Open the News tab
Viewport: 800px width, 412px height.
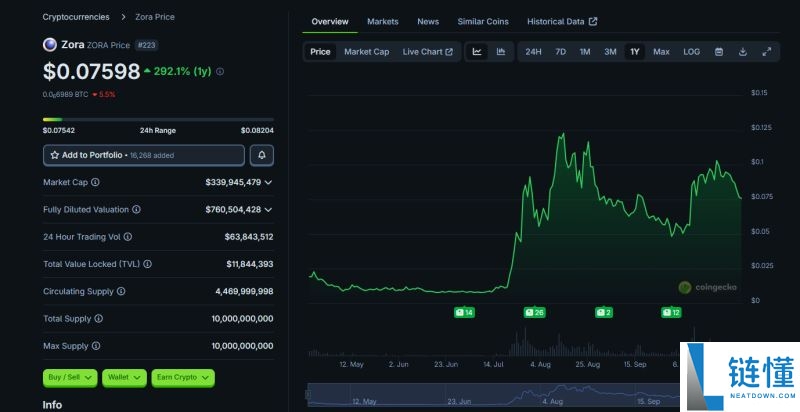point(428,21)
